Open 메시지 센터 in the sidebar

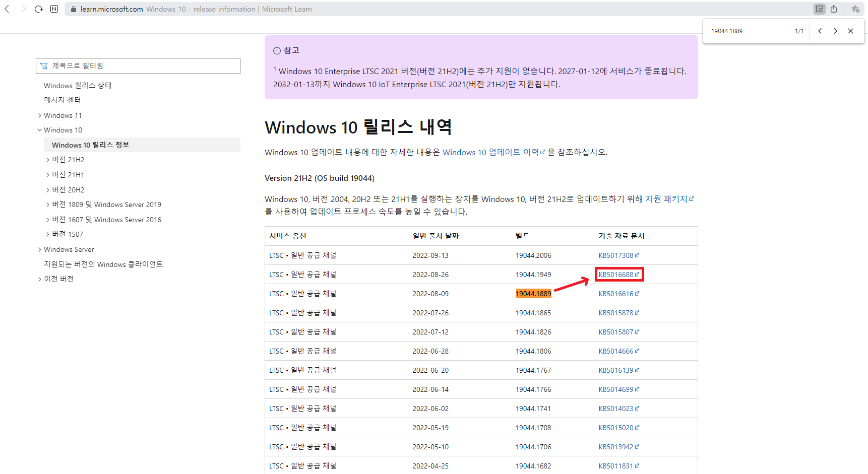(63, 100)
